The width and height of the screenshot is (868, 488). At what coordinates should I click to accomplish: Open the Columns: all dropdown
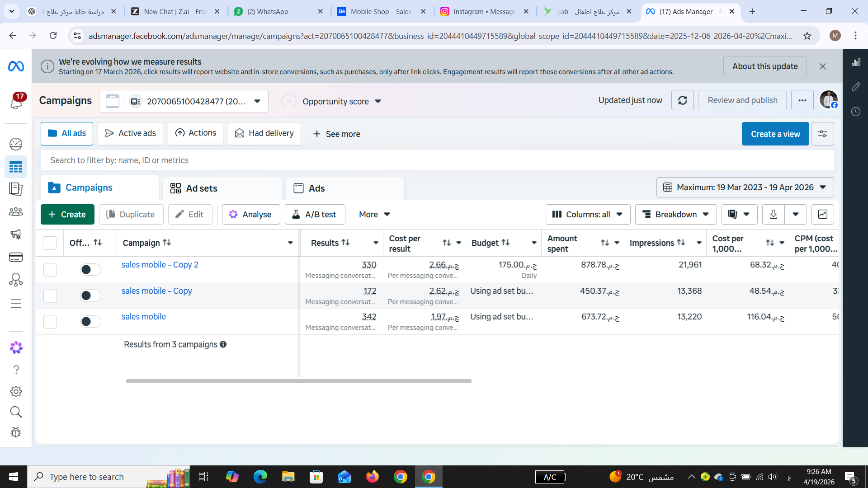click(587, 215)
